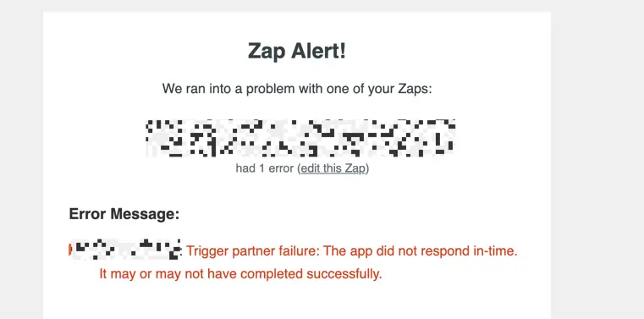Click the pixelated Zap name block

pos(300,138)
